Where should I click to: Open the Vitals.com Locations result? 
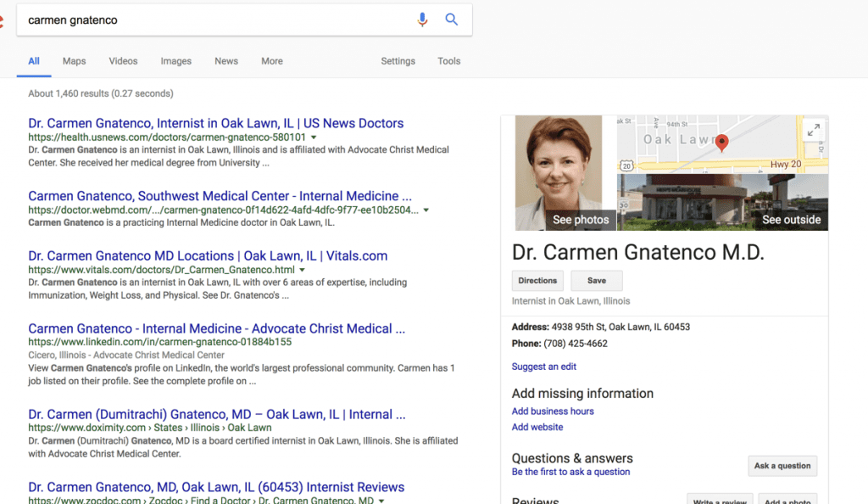pos(208,256)
